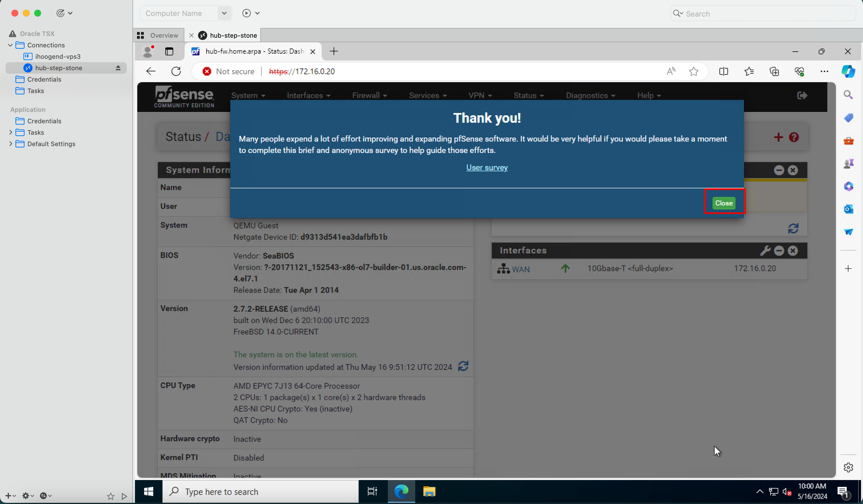Eject the hub-step-stone connection
Screen dimensions: 863x504
pyautogui.click(x=118, y=68)
